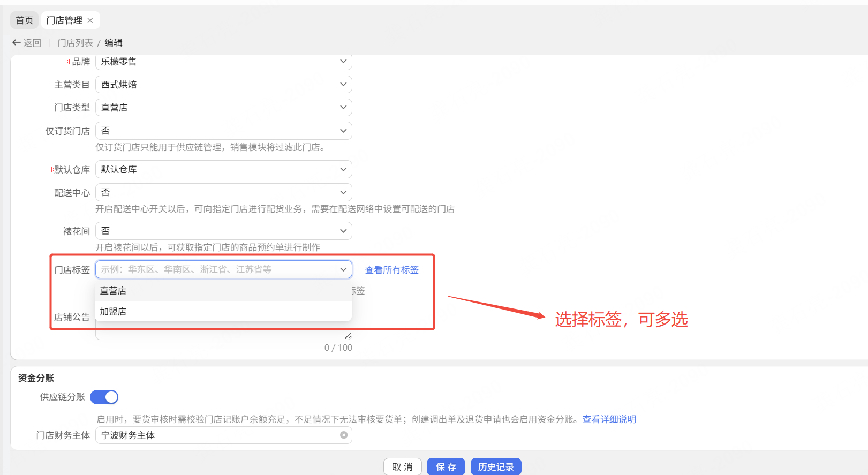Open 查看所有标签 link

pos(392,270)
